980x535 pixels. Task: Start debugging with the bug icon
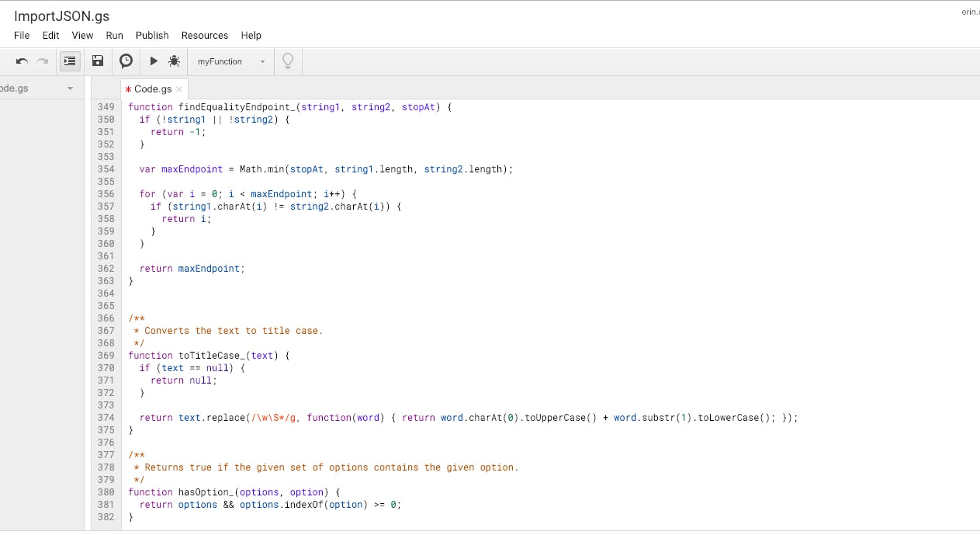click(x=174, y=61)
